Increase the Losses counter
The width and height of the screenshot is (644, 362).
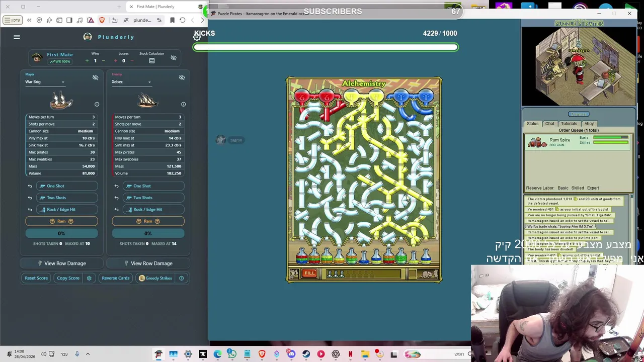(x=115, y=61)
